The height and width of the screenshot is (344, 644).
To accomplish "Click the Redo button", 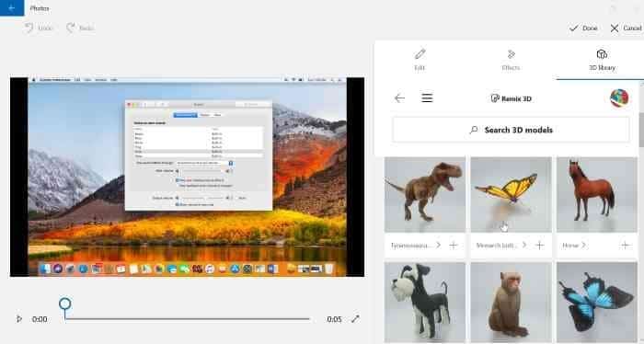I will [x=80, y=28].
